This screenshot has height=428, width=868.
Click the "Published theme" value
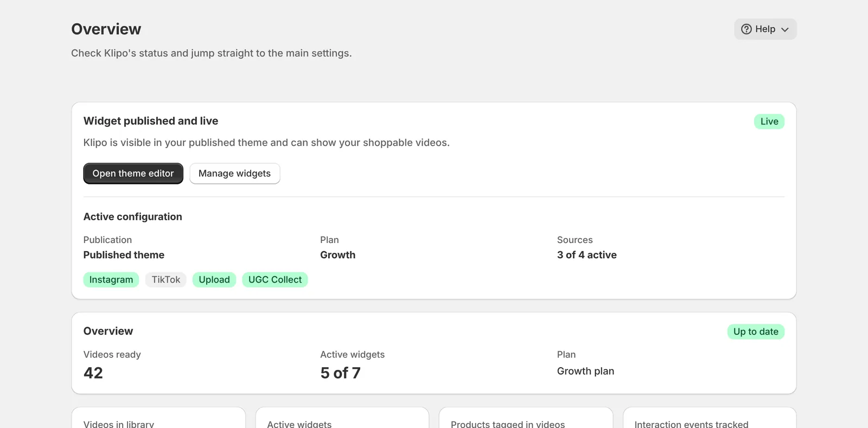click(124, 255)
